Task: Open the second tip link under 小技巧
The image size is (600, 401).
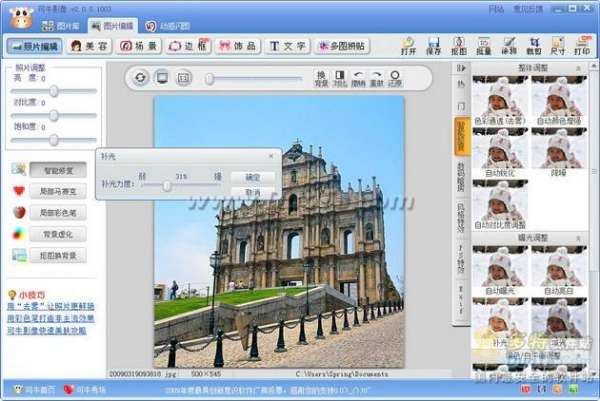Action: click(51, 318)
